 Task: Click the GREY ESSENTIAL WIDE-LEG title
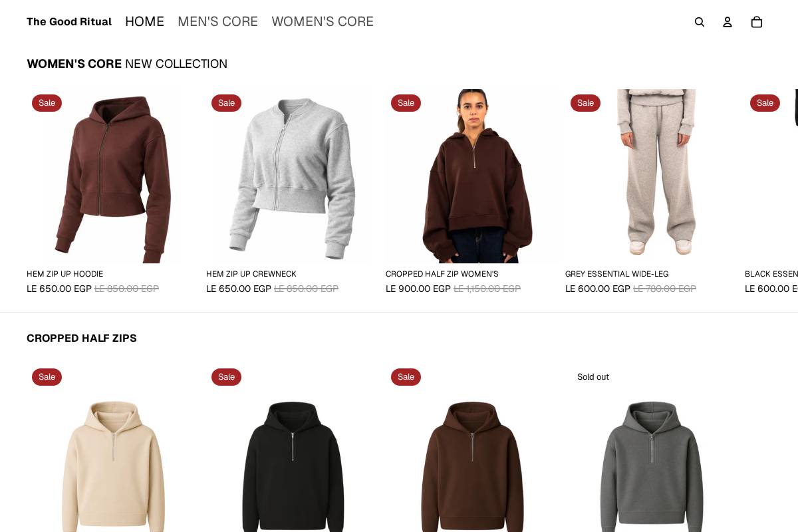click(617, 274)
